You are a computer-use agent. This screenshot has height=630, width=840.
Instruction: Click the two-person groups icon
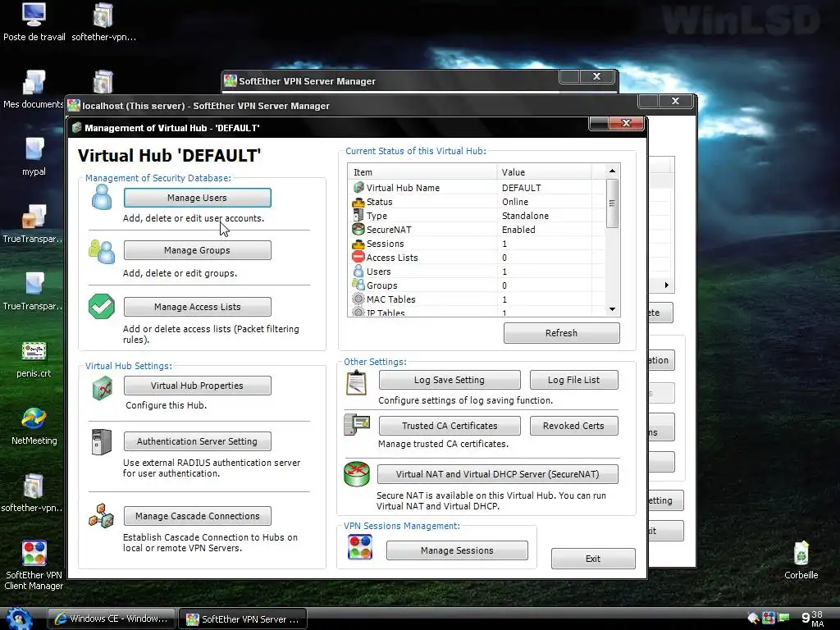[102, 251]
